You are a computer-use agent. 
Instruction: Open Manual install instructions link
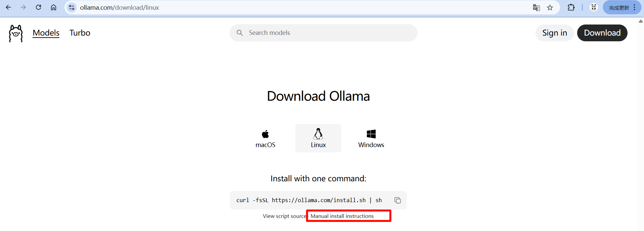342,216
